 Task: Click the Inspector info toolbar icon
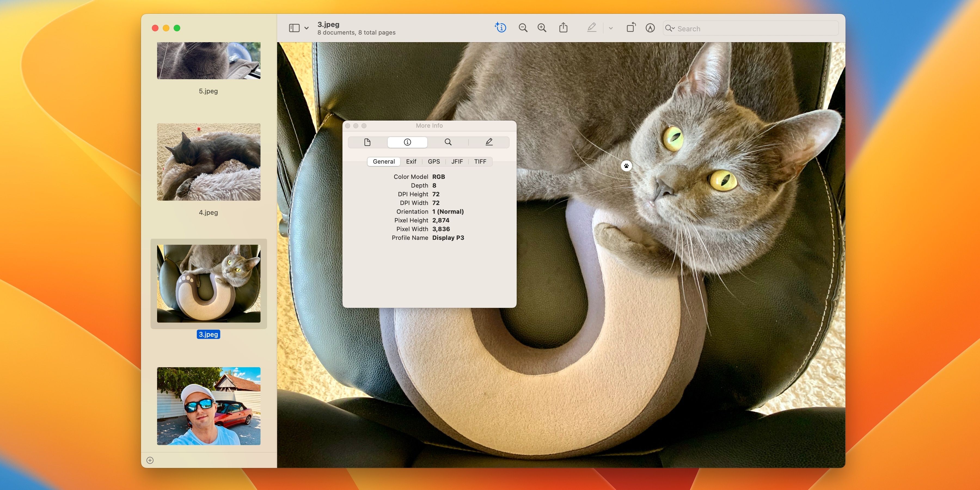tap(501, 28)
